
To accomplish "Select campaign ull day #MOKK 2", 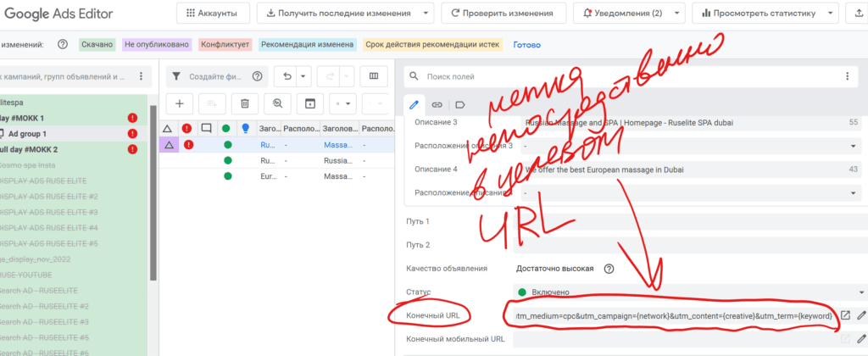I will click(x=29, y=149).
